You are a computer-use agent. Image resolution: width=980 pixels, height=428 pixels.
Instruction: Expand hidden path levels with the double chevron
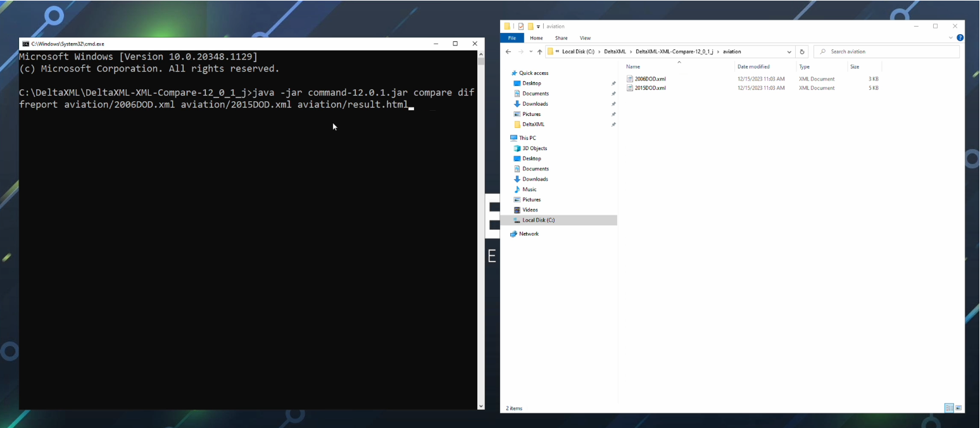coord(557,52)
